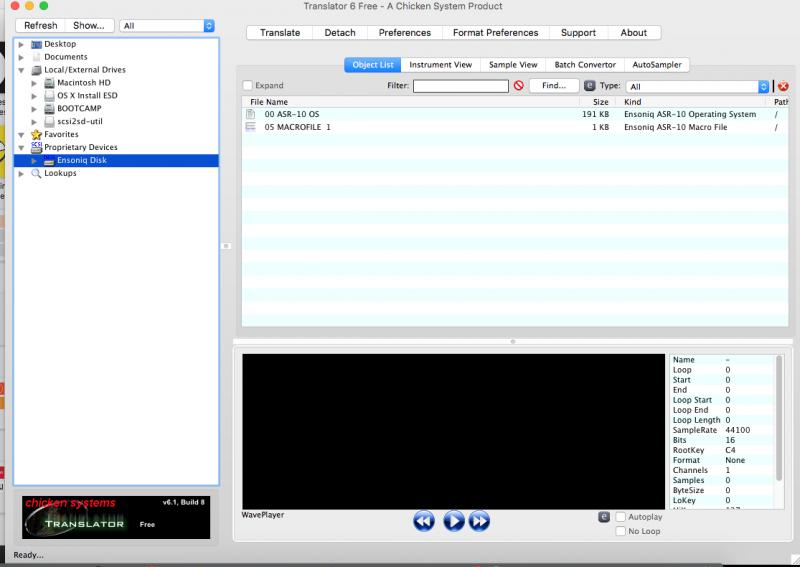Click the Desktop folder icon in tree
Image resolution: width=800 pixels, height=567 pixels.
(36, 44)
